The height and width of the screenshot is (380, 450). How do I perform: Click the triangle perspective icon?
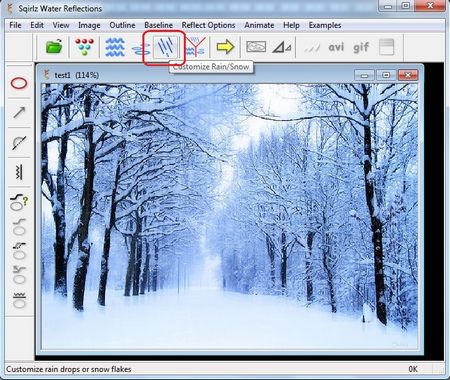[x=282, y=47]
